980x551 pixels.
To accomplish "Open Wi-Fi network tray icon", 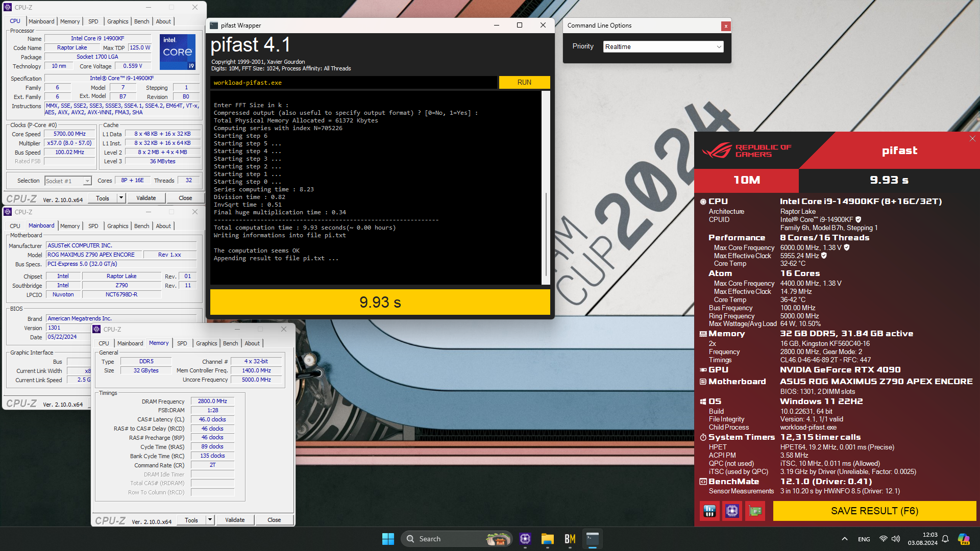I will tap(883, 539).
